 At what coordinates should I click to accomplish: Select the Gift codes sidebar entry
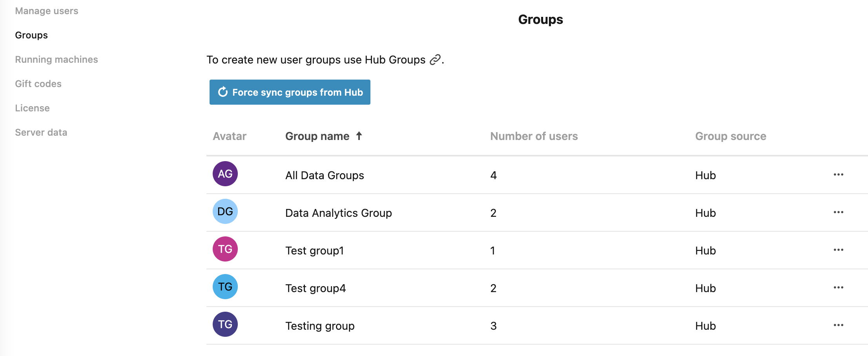pyautogui.click(x=38, y=84)
